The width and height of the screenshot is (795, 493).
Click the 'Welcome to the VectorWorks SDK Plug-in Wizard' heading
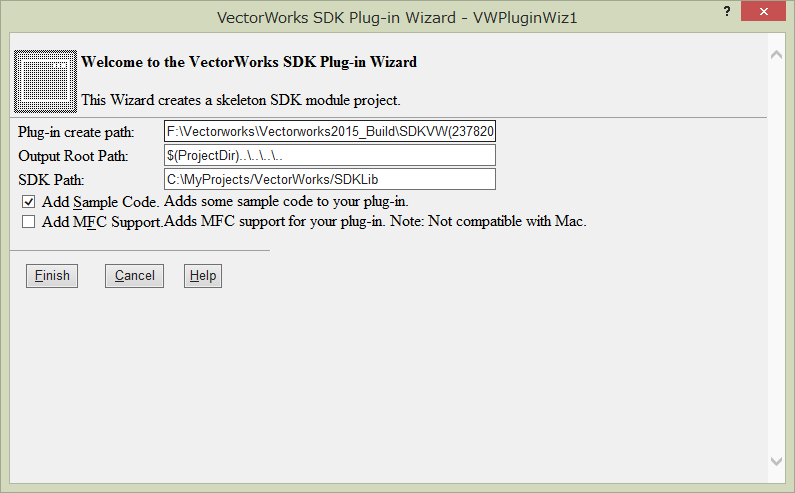pyautogui.click(x=249, y=62)
